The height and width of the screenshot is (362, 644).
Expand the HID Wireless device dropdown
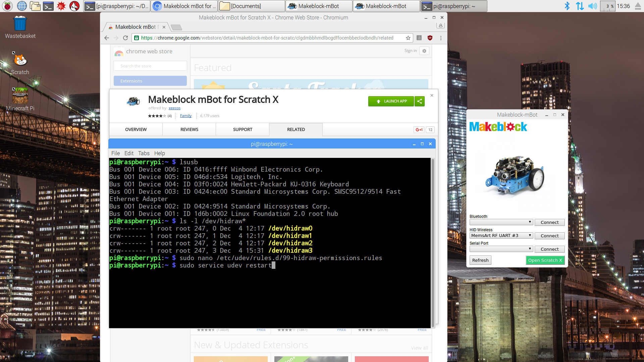click(x=501, y=236)
